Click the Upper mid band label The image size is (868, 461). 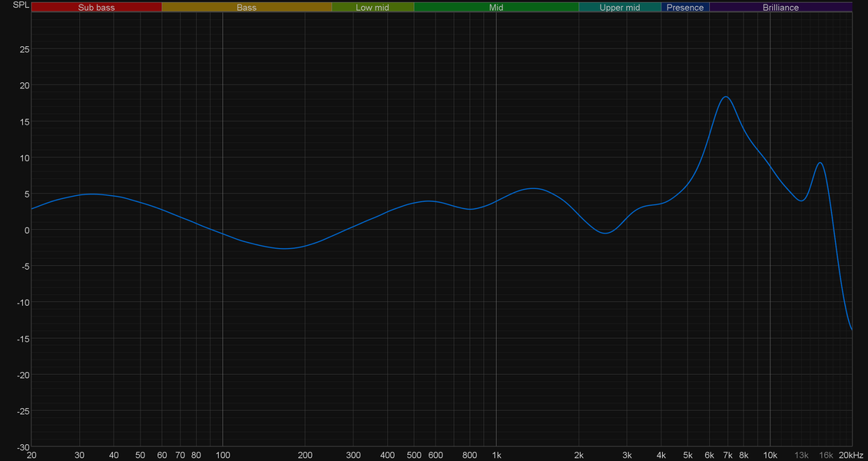[x=619, y=7]
